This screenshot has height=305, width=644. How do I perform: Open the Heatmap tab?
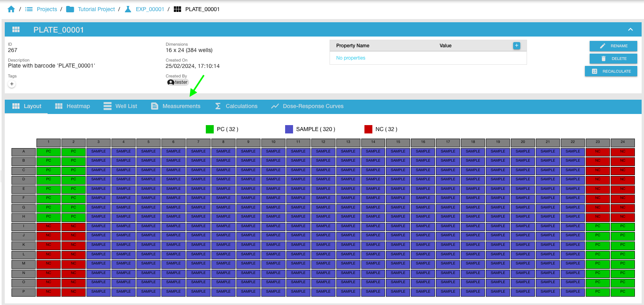(73, 106)
